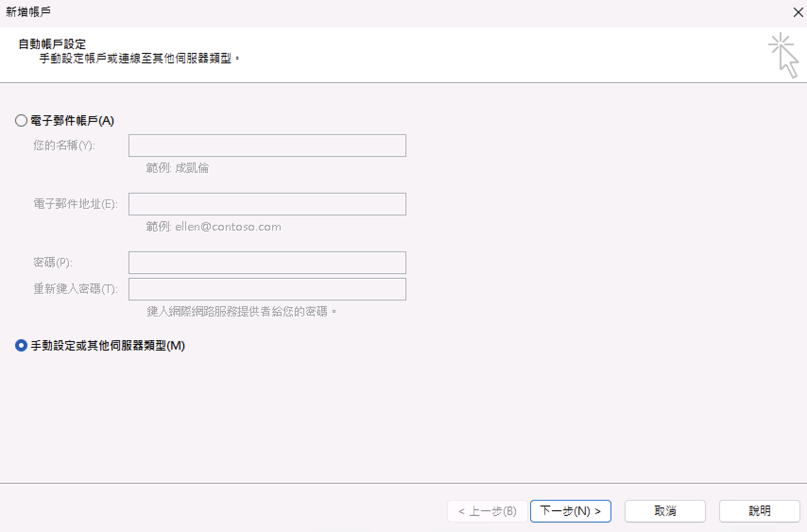Close the 新增帳戶 dialog window

[x=798, y=12]
